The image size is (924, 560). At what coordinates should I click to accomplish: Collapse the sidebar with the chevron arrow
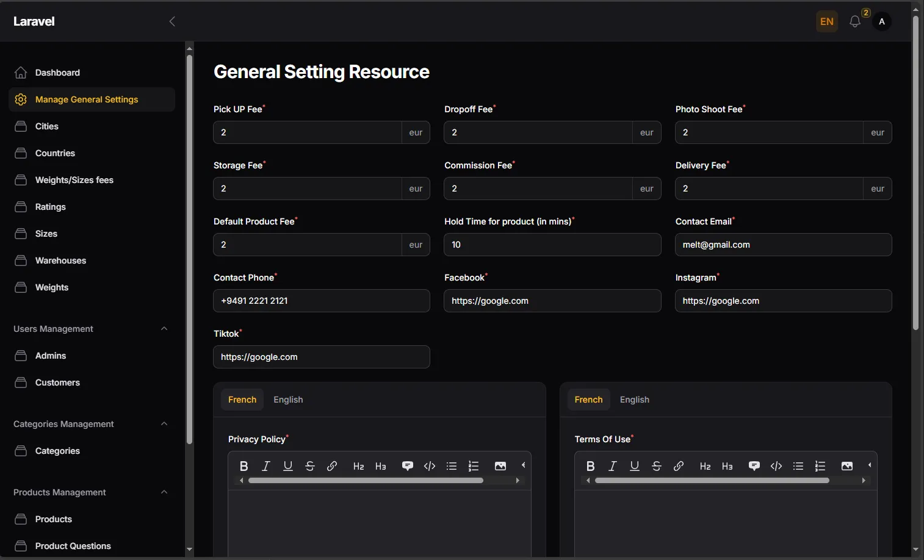pyautogui.click(x=172, y=21)
